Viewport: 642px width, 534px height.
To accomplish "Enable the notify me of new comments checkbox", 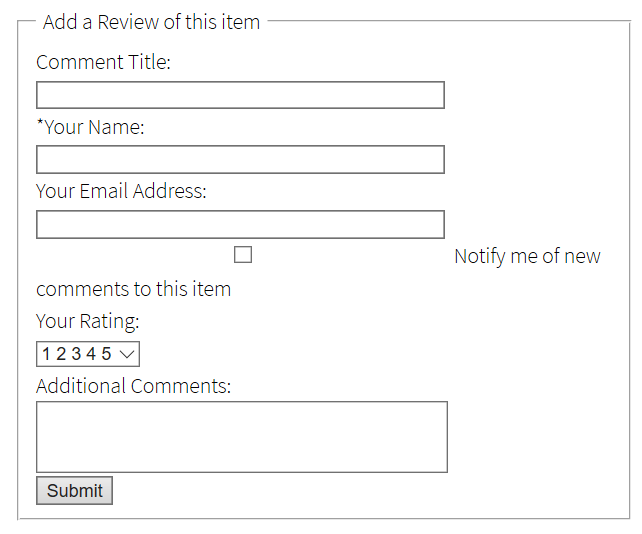I will [243, 255].
